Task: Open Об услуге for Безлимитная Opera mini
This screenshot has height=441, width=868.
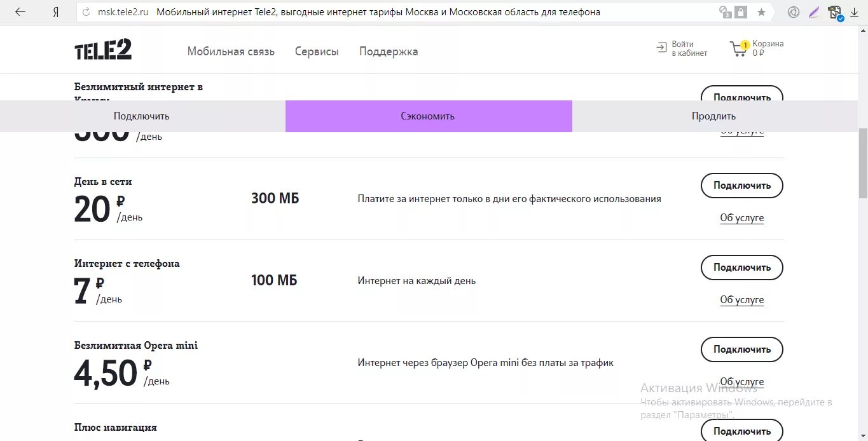Action: click(x=742, y=382)
